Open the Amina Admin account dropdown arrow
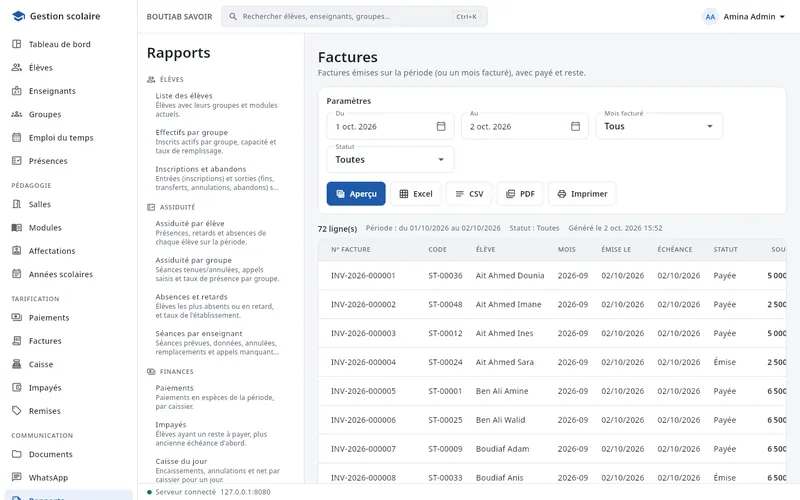This screenshot has width=800, height=500. point(782,17)
